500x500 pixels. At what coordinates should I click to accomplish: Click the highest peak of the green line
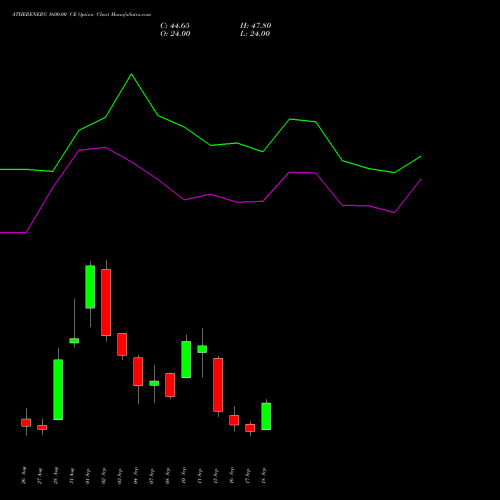(131, 74)
